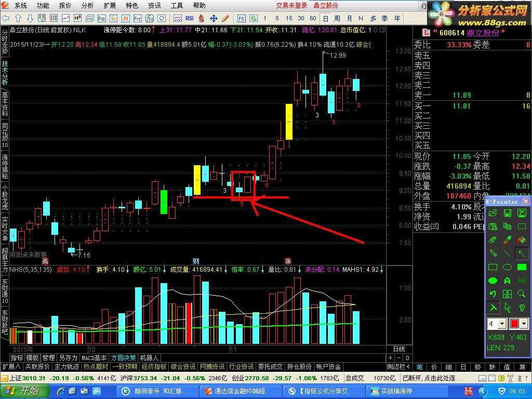Switch to quarterly (季) period
Viewport: 532px width, 399px height.
coord(385,18)
